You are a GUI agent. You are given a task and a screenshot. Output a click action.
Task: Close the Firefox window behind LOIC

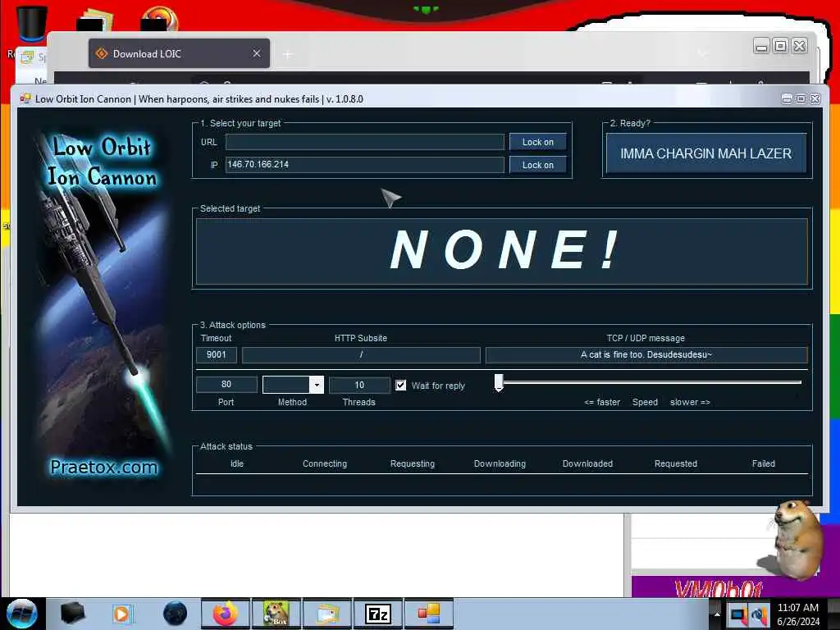[x=799, y=47]
